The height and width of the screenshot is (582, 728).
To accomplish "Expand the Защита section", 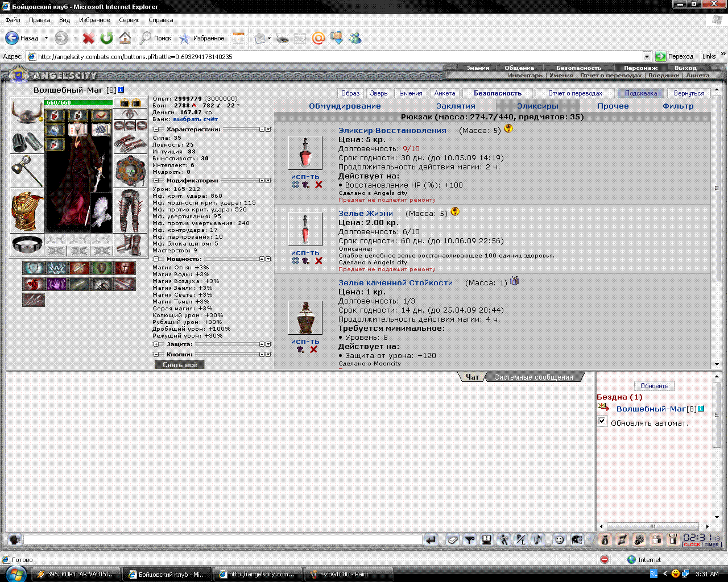I will click(x=156, y=344).
